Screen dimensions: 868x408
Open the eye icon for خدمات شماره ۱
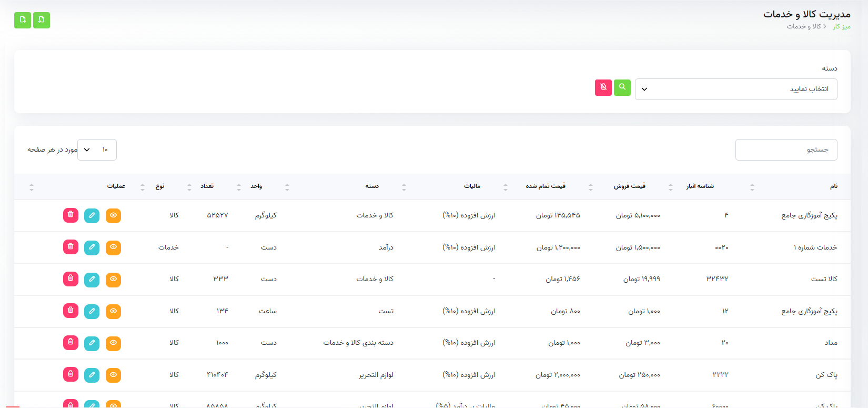pyautogui.click(x=113, y=247)
